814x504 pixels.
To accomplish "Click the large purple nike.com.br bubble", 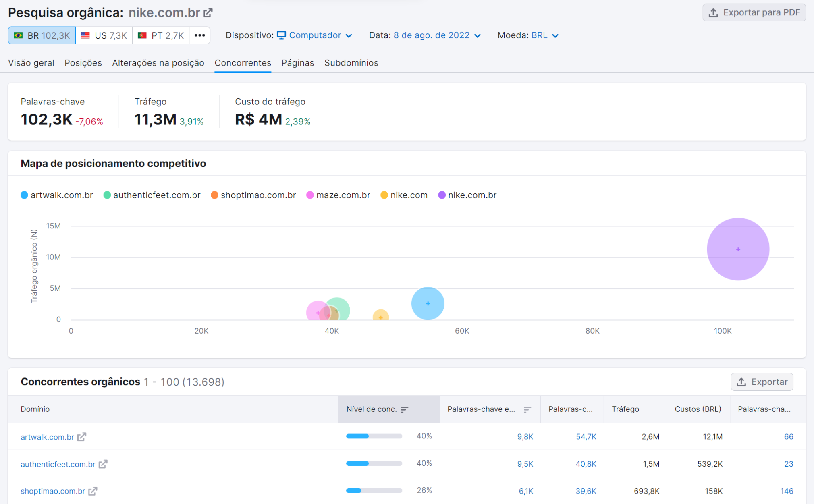I will 738,249.
